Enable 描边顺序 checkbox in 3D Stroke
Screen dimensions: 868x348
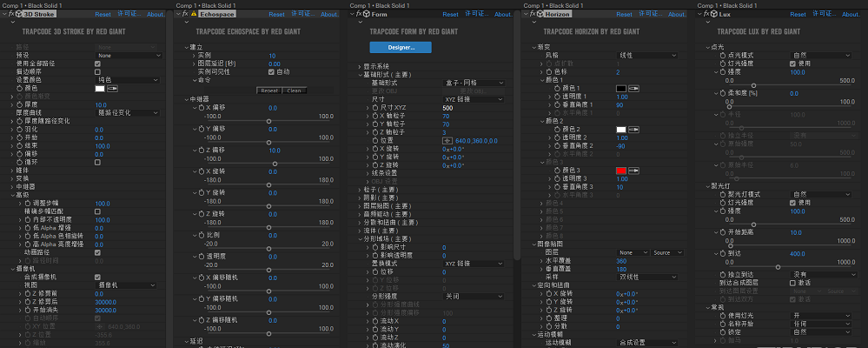coord(97,72)
